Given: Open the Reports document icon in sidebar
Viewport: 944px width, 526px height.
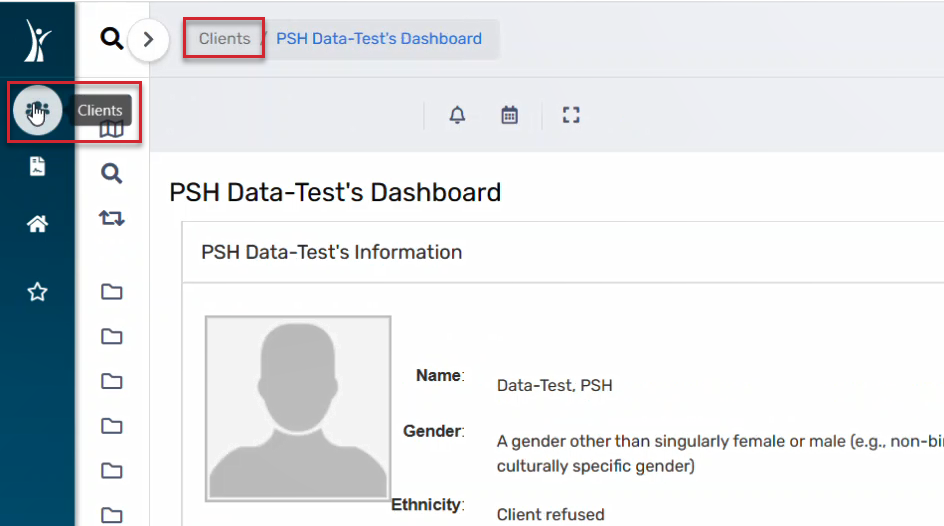Looking at the screenshot, I should [37, 166].
